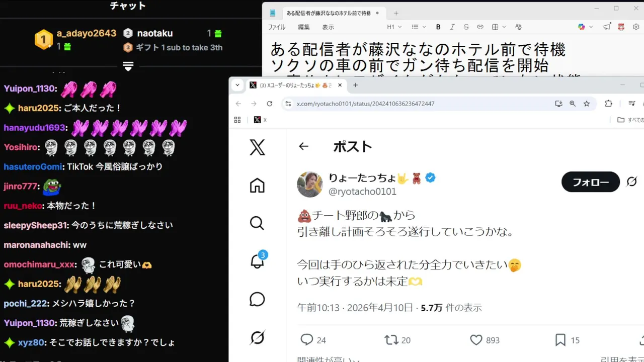644x362 pixels.
Task: Open the messages bubble icon in X sidebar
Action: 257,299
